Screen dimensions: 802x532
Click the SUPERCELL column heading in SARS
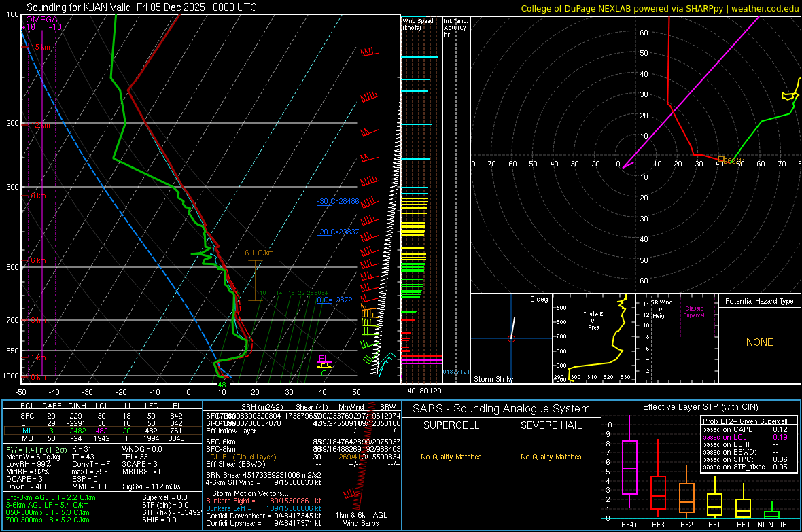(451, 425)
